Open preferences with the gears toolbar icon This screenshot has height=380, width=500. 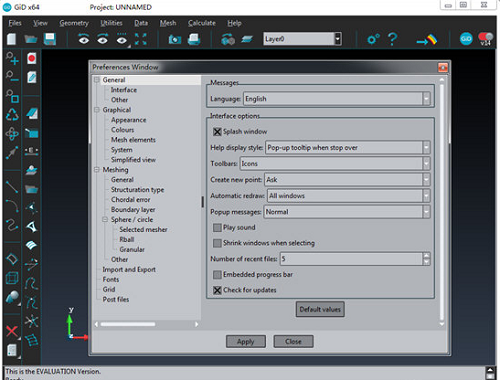coord(373,39)
